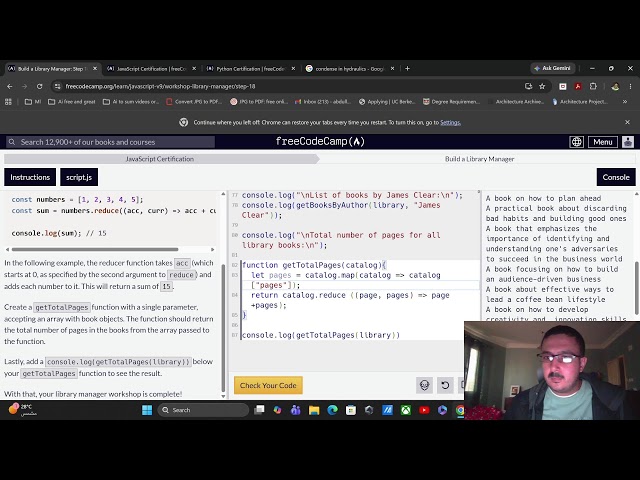Click Settings link in restore notification
640x480 pixels.
coord(450,122)
